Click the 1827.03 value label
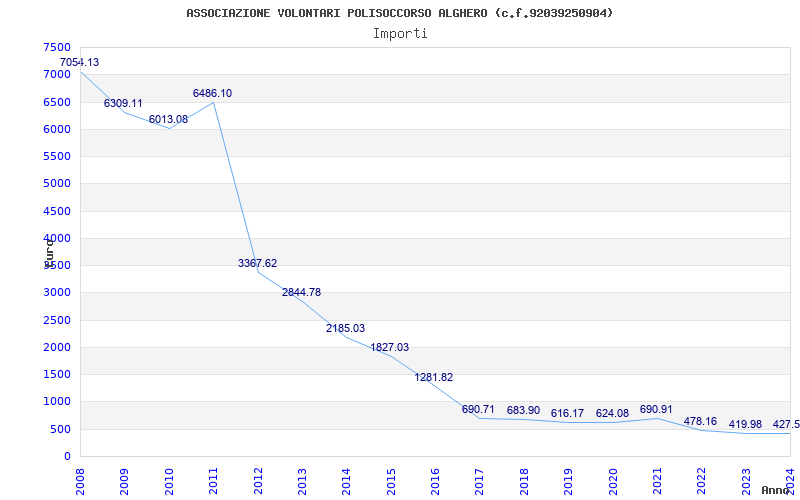The width and height of the screenshot is (800, 500). (x=389, y=347)
